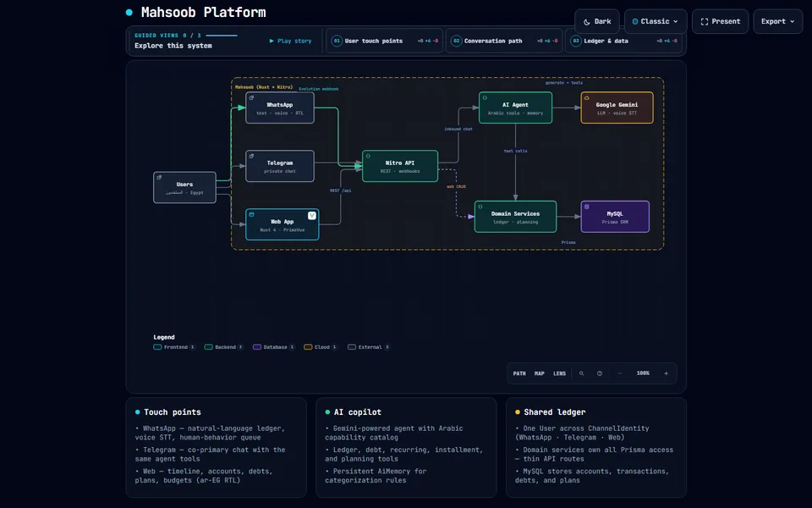The image size is (812, 508).
Task: Toggle Dark mode with the moon button
Action: coord(596,21)
